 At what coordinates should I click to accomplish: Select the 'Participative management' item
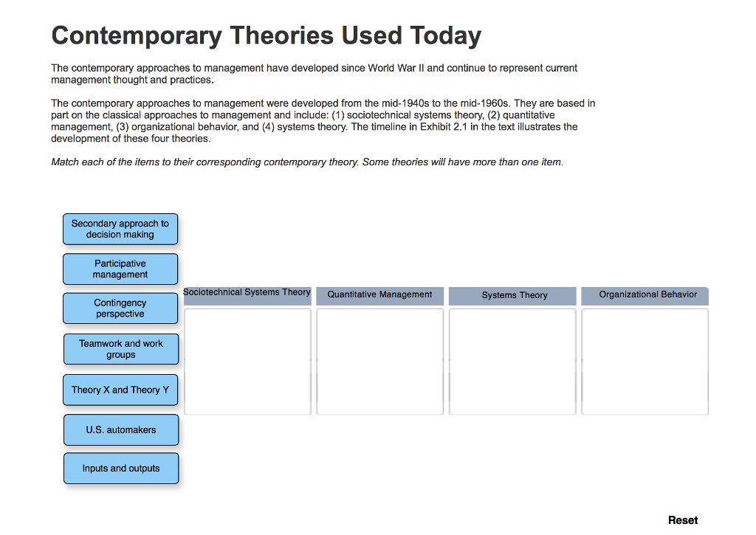point(120,269)
